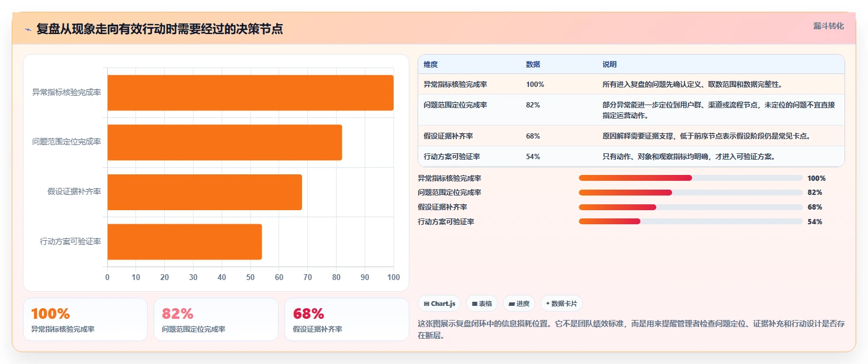Click the table cell 行动方案可验证率
The width and height of the screenshot is (868, 364).
(452, 157)
